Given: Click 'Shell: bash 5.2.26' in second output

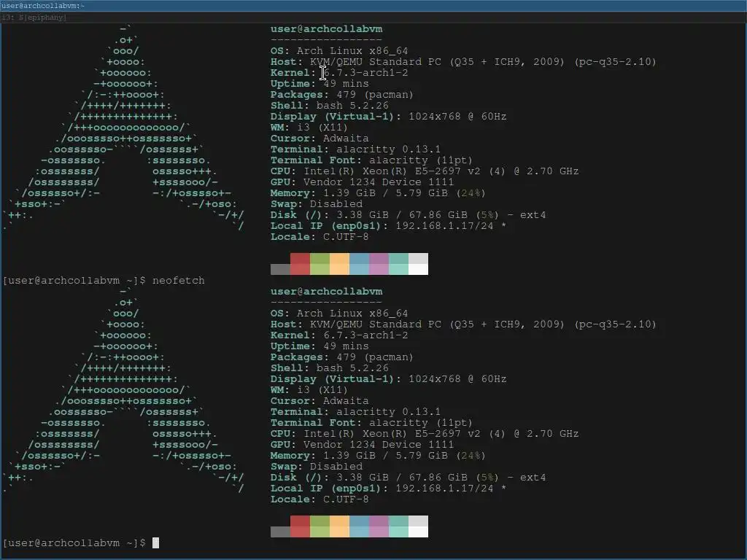Looking at the screenshot, I should point(329,368).
